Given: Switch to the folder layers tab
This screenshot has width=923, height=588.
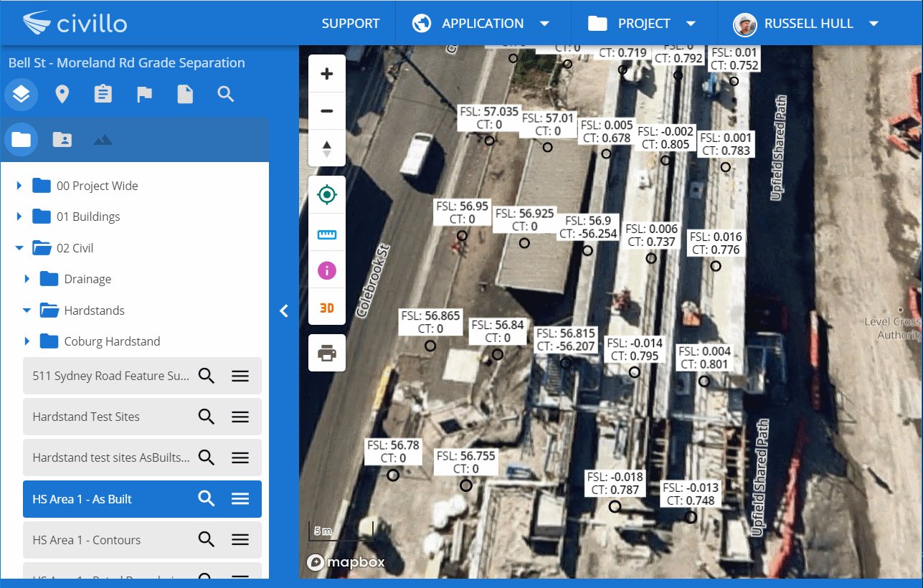Looking at the screenshot, I should click(x=21, y=139).
